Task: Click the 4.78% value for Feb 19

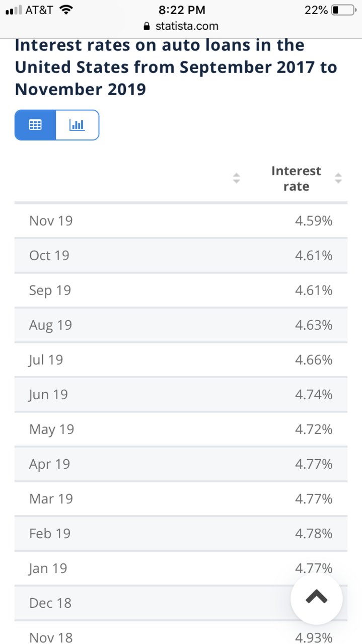Action: point(314,533)
